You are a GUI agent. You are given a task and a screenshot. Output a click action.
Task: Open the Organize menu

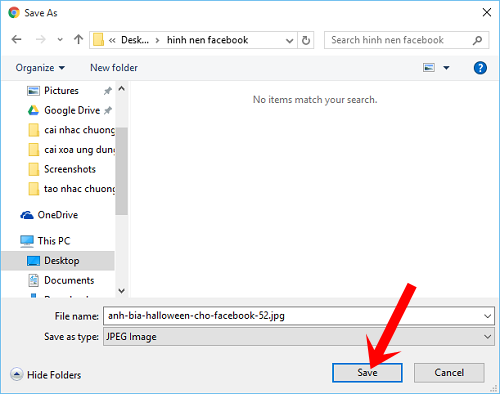[x=40, y=68]
